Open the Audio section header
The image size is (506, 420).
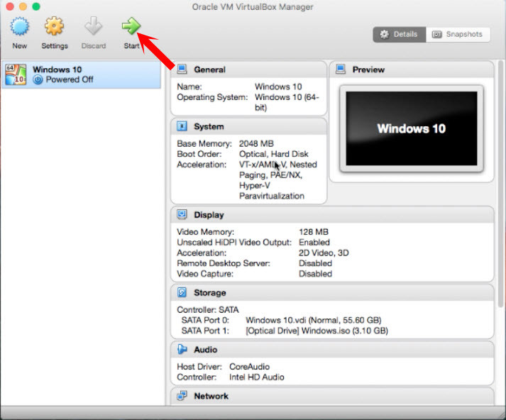click(332, 349)
